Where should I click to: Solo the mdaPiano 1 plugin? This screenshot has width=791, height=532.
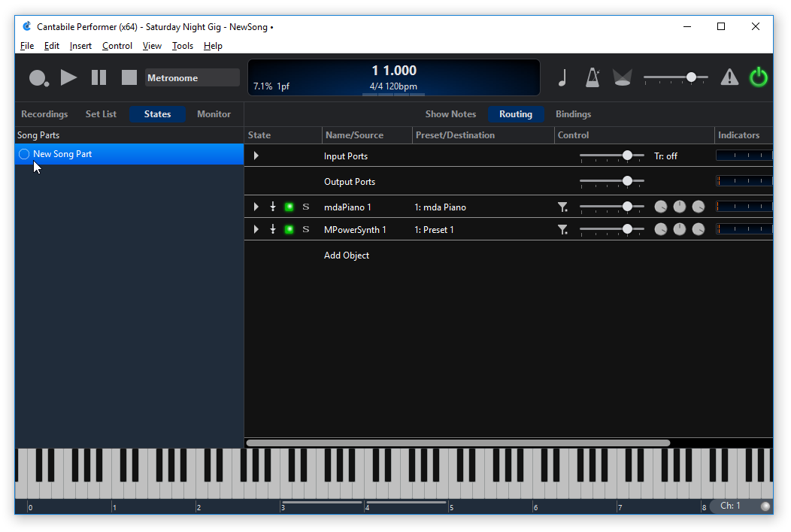pyautogui.click(x=306, y=207)
